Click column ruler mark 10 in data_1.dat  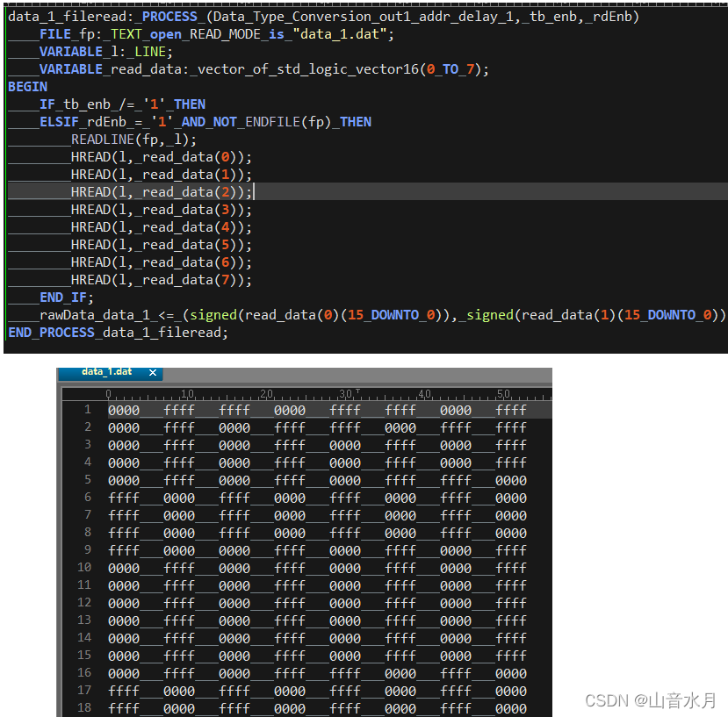pos(187,394)
